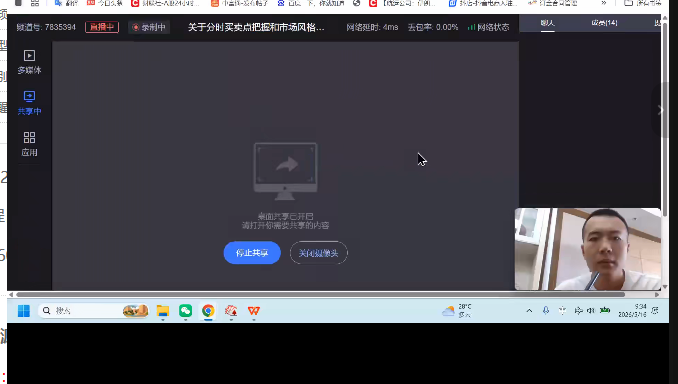Expand the collapsed side panel arrow

coord(660,110)
